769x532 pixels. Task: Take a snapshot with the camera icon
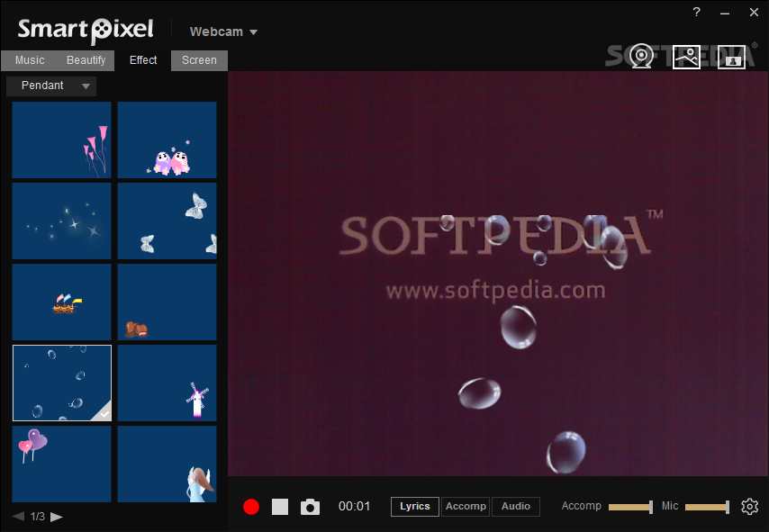[x=310, y=507]
